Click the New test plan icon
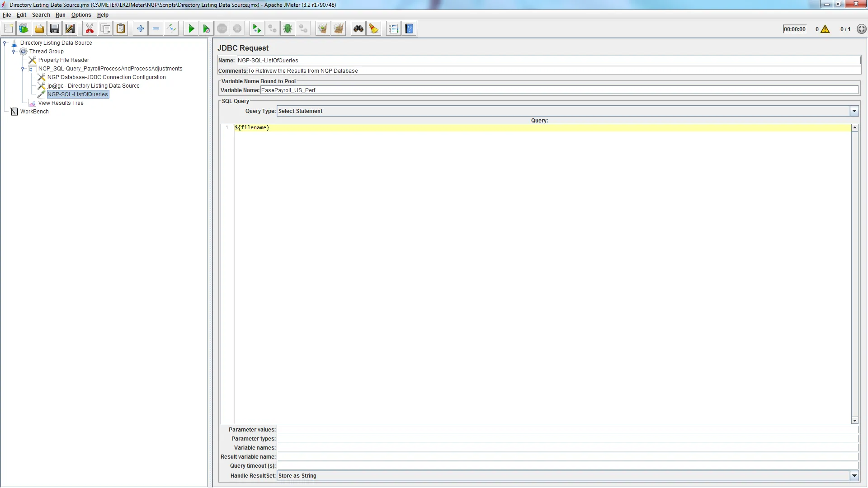 pyautogui.click(x=9, y=29)
